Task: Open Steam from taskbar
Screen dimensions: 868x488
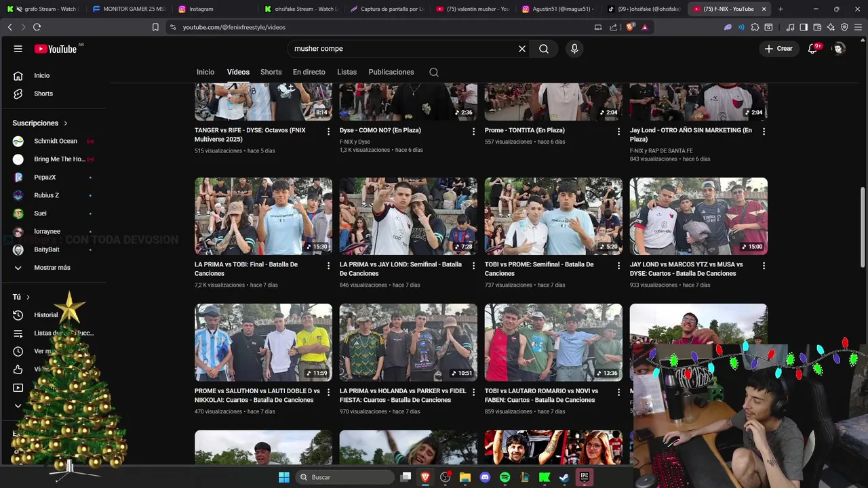Action: click(x=564, y=477)
